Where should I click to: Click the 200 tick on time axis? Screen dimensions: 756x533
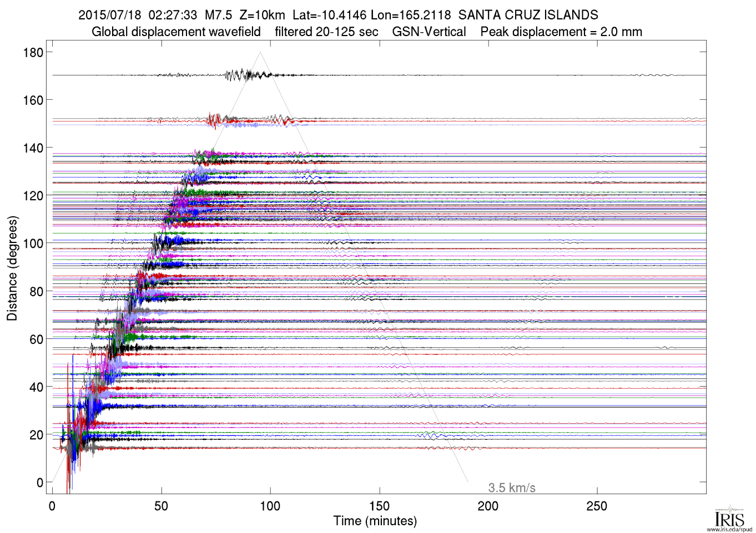[488, 506]
